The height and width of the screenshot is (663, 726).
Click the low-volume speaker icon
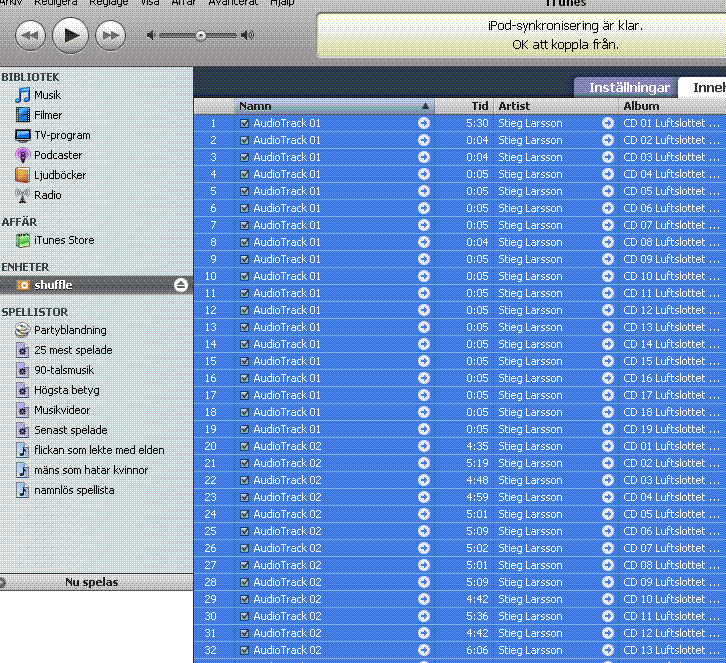click(x=150, y=35)
